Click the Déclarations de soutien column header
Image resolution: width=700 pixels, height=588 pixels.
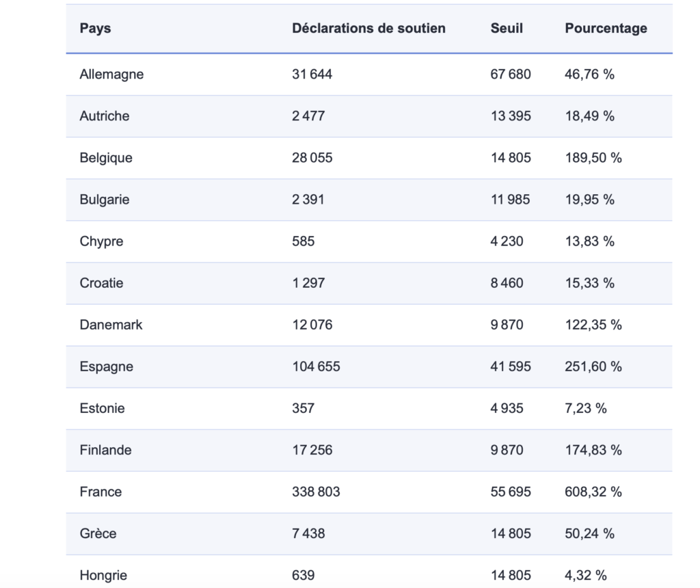click(368, 28)
